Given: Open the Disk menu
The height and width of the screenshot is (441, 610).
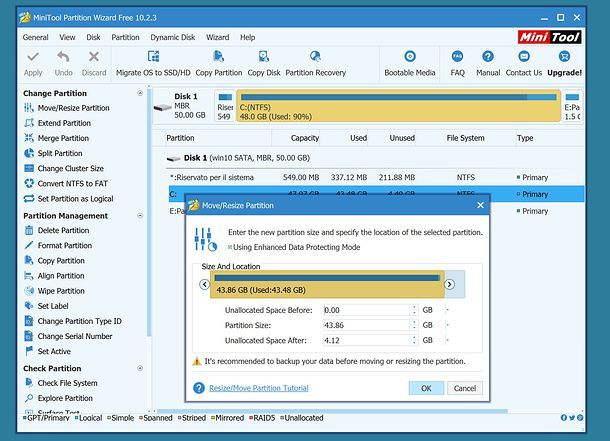Looking at the screenshot, I should (93, 38).
